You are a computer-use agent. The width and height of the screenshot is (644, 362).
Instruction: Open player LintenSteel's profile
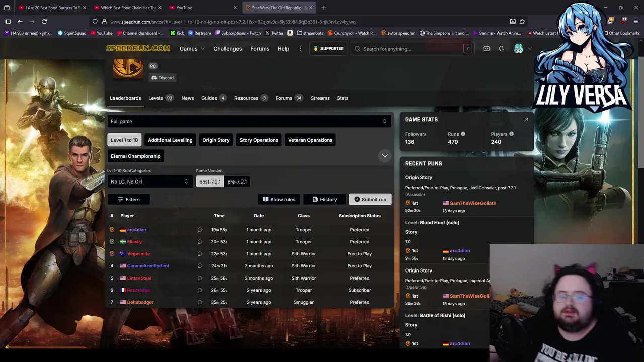(139, 278)
